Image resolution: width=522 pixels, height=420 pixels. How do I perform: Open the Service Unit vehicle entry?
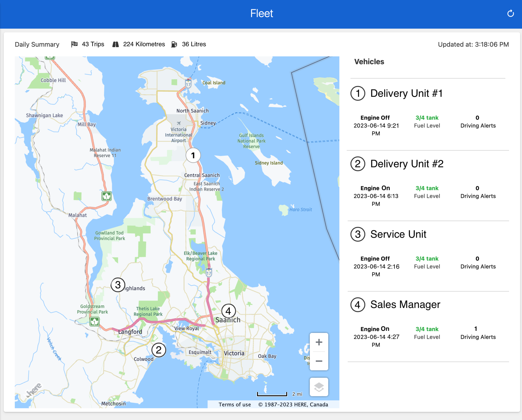tap(428, 256)
